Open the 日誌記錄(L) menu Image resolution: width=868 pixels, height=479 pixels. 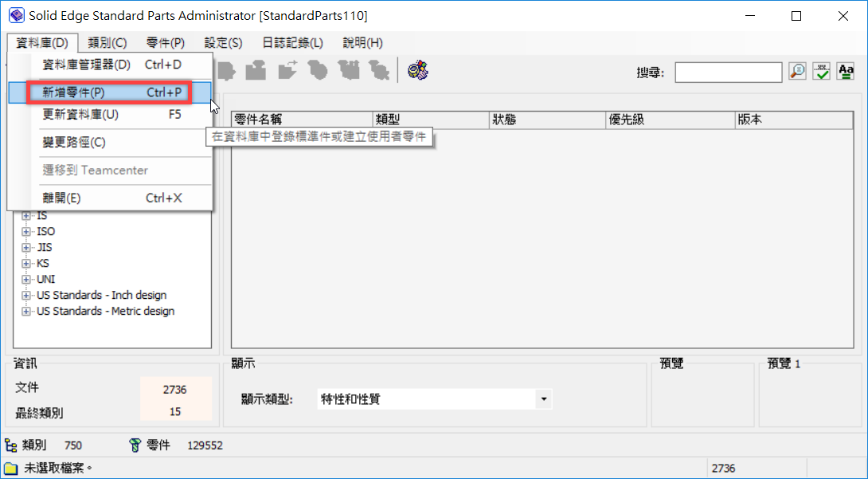coord(293,42)
